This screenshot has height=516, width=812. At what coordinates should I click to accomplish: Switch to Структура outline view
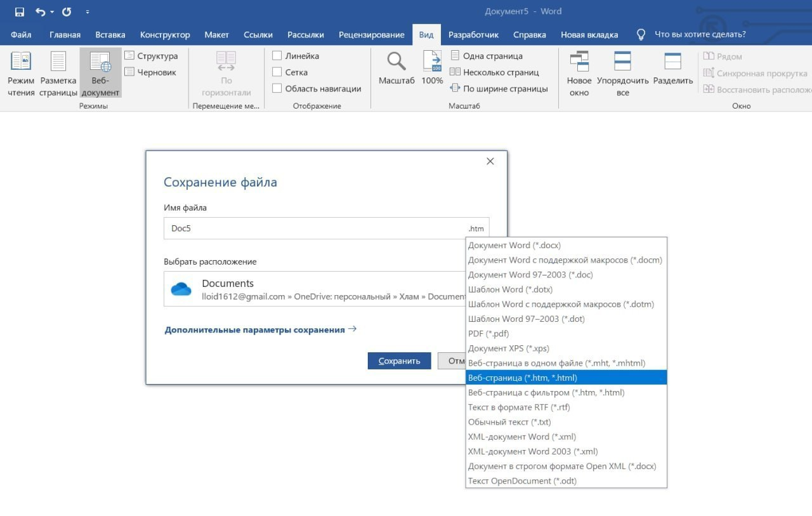point(151,56)
